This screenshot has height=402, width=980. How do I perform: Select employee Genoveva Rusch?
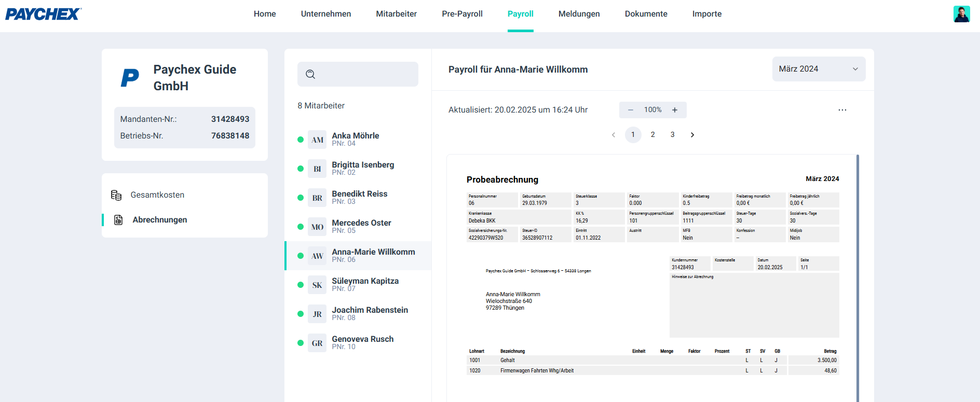coord(358,343)
